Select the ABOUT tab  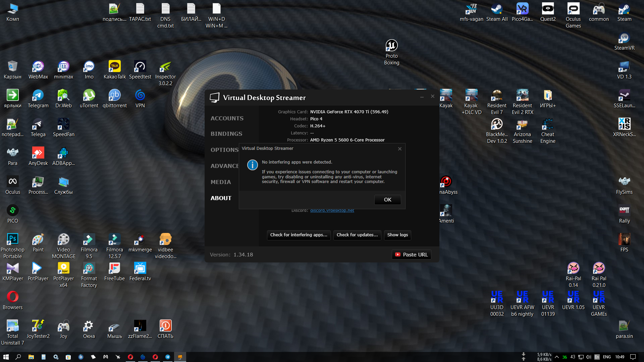click(x=221, y=198)
